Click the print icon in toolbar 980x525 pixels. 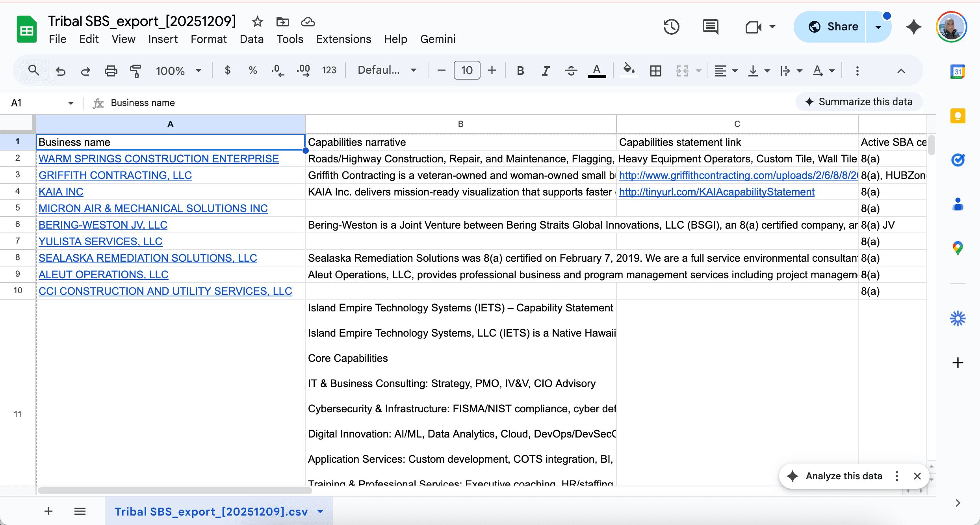(x=111, y=71)
